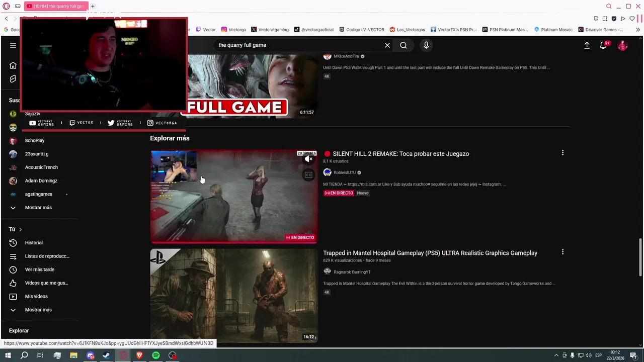Screen dimensions: 644x362
Task: Click the pin icon in address bar
Action: (x=596, y=19)
